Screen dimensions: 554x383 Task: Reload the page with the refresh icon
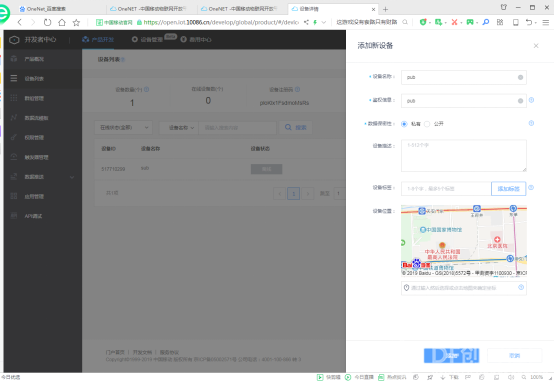[47, 22]
